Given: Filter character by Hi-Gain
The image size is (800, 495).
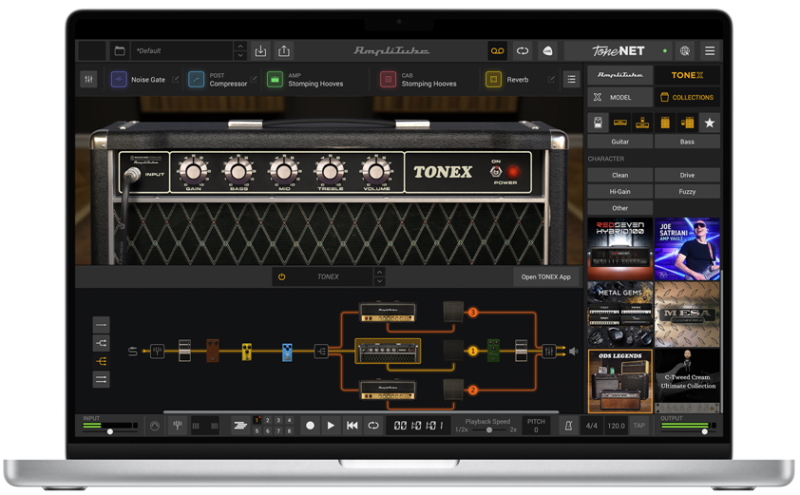Looking at the screenshot, I should [x=620, y=192].
